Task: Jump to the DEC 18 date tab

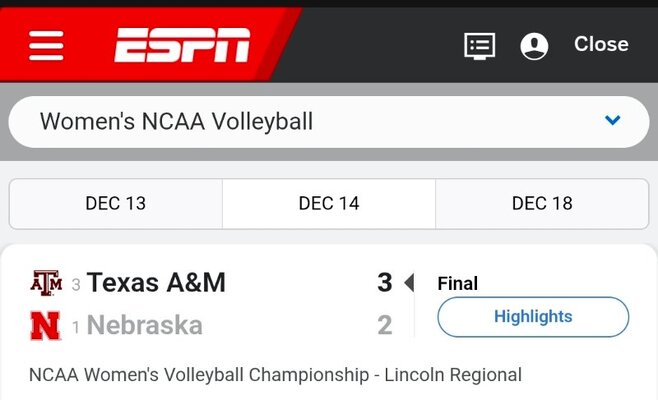Action: click(542, 203)
